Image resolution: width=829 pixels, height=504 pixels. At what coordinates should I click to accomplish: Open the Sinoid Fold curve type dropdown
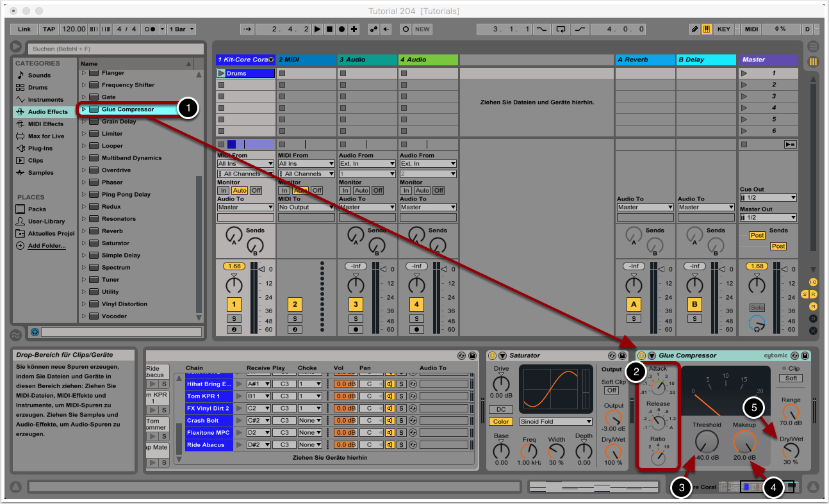[556, 421]
